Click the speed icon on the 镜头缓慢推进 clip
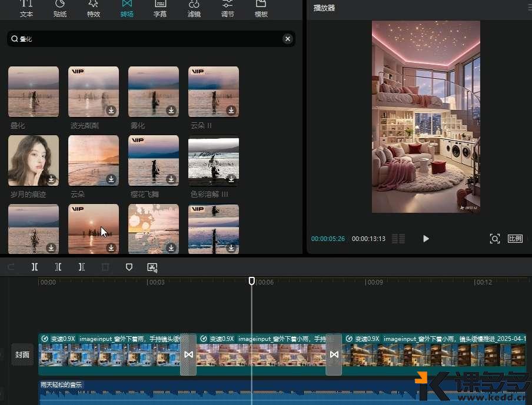The height and width of the screenshot is (405, 532). coord(349,339)
